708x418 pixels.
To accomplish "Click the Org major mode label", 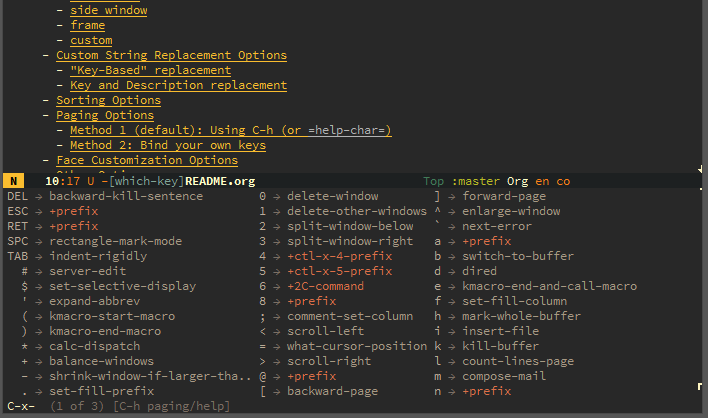I will click(517, 181).
